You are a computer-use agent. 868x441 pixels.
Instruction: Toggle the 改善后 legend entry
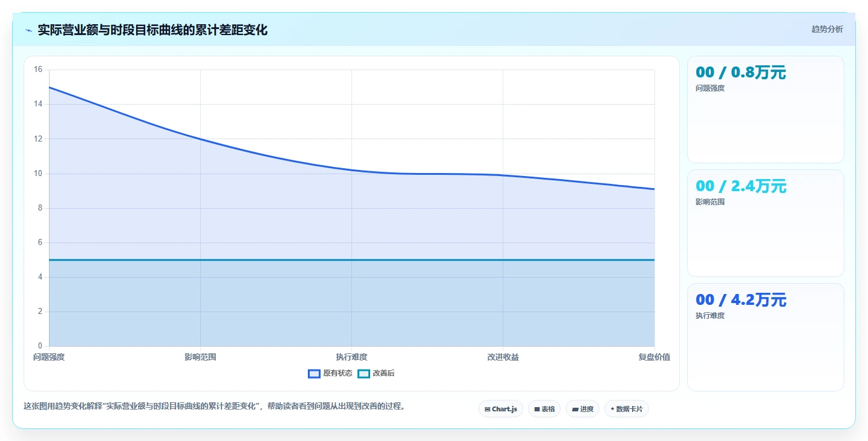coord(376,373)
